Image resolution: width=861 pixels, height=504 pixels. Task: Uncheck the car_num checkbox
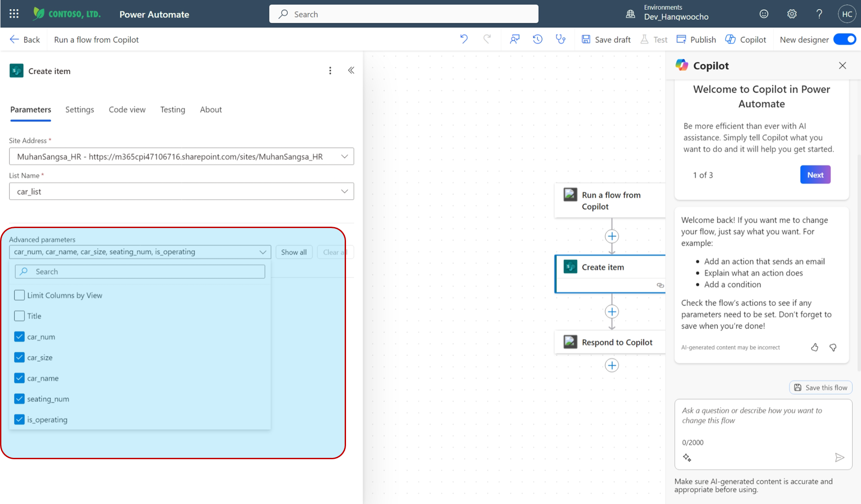(19, 336)
